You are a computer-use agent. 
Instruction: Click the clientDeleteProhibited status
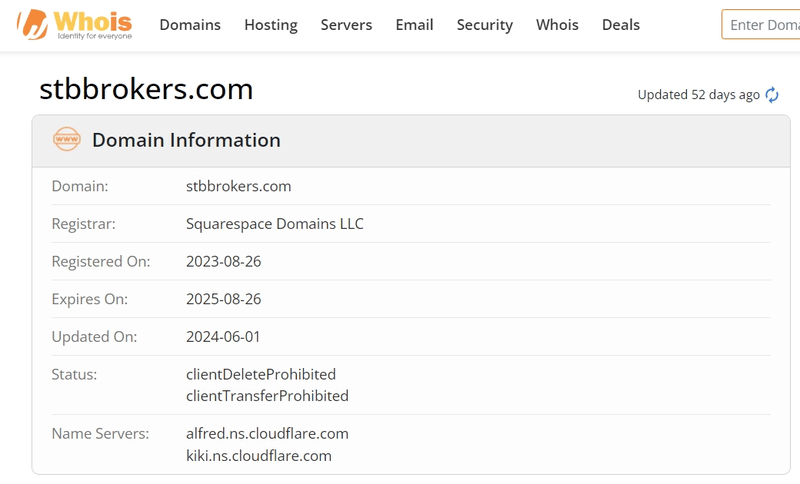(261, 374)
